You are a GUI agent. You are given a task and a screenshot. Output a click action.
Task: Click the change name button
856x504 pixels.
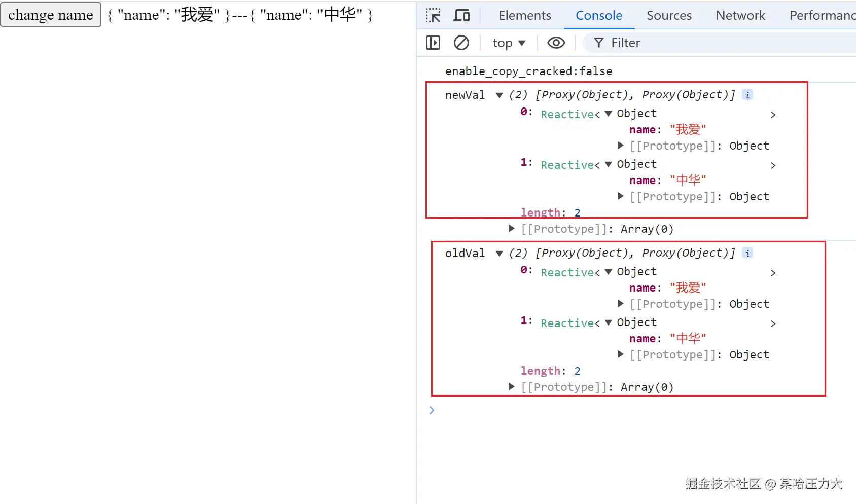[x=51, y=15]
